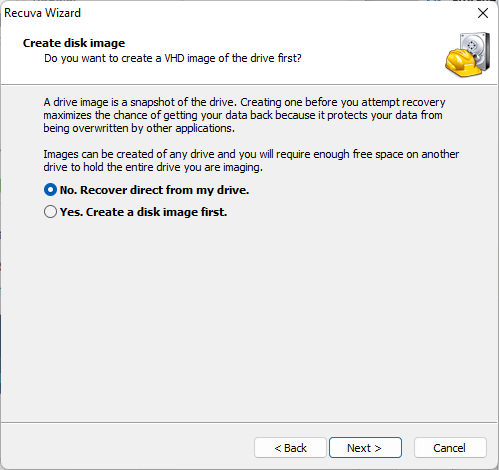Click the separator line above the buttons
The height and width of the screenshot is (470, 499).
(249, 423)
